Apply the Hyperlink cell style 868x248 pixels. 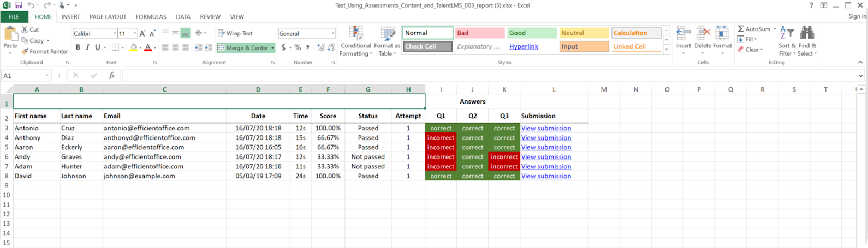[x=532, y=46]
